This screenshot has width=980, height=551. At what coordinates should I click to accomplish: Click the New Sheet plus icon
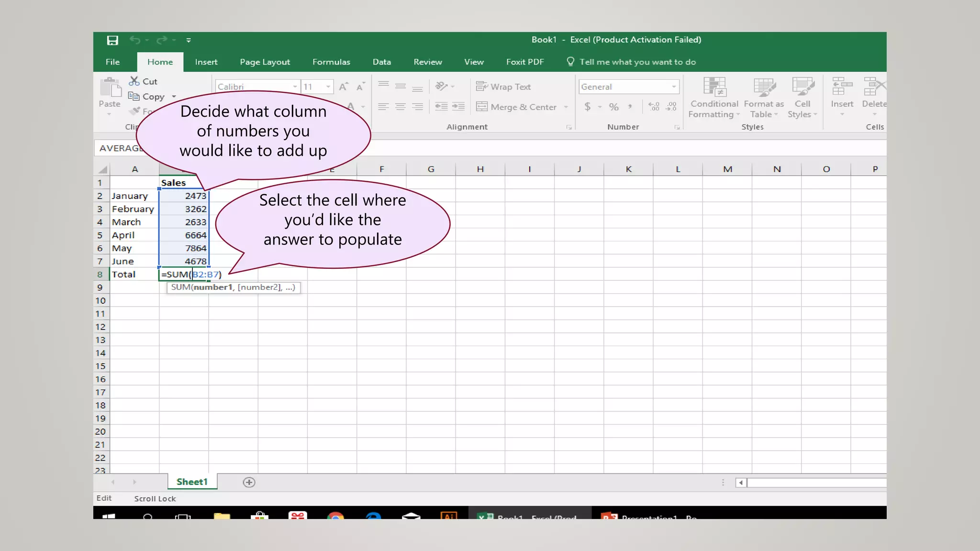click(x=249, y=482)
